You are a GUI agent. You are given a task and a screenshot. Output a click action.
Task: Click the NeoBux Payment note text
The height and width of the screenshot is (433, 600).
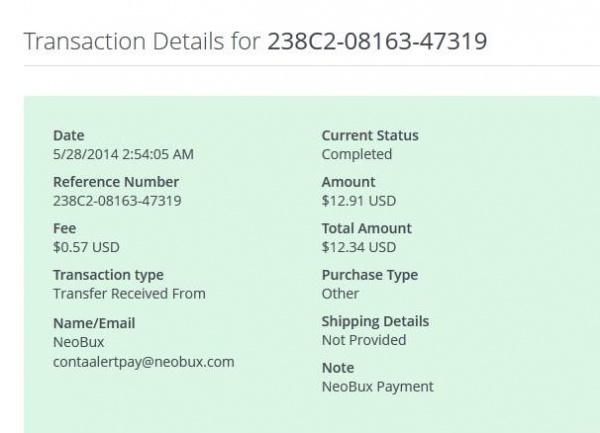377,386
